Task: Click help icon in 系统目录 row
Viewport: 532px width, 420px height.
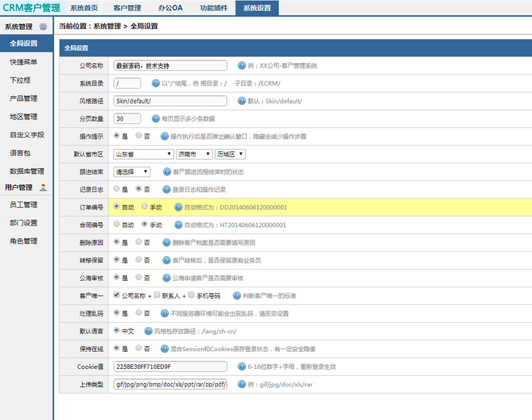Action: 156,83
